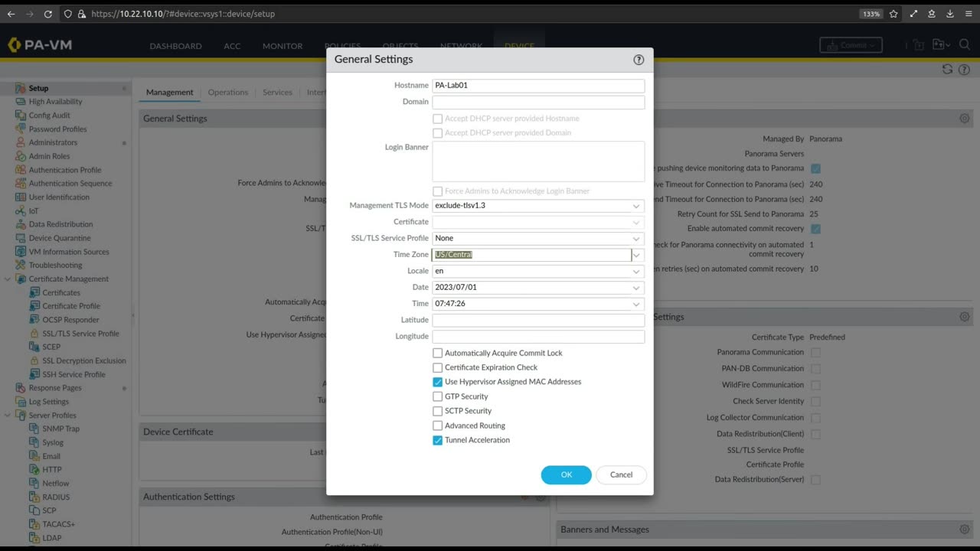Select the IoT sidebar icon
The width and height of the screenshot is (980, 551).
click(21, 210)
